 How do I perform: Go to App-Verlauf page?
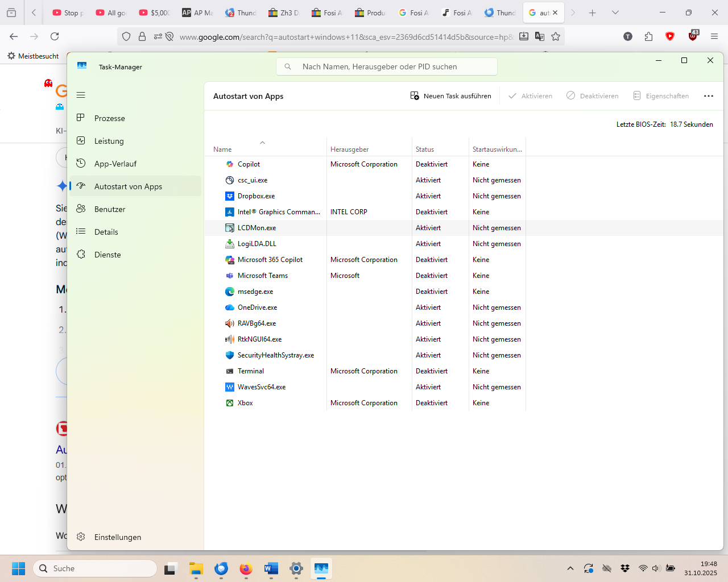[x=115, y=164]
